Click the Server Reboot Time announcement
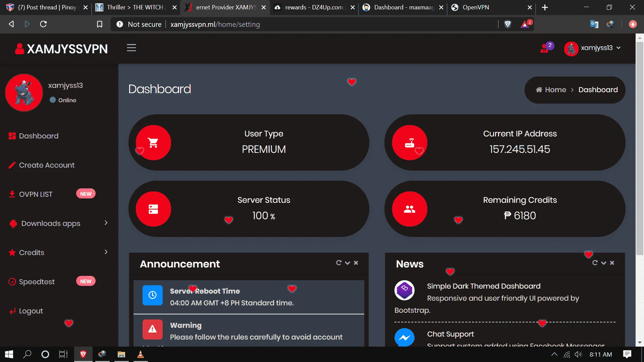This screenshot has width=644, height=362. [249, 297]
